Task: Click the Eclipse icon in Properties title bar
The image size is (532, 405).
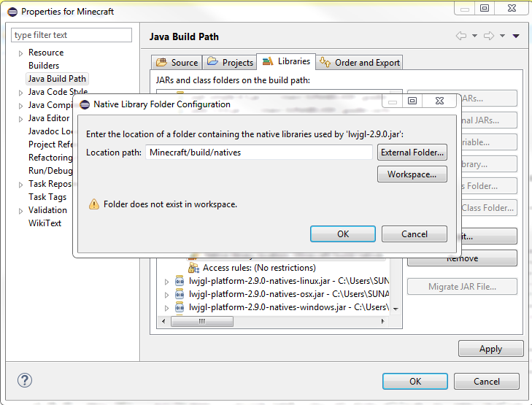Action: pos(12,12)
